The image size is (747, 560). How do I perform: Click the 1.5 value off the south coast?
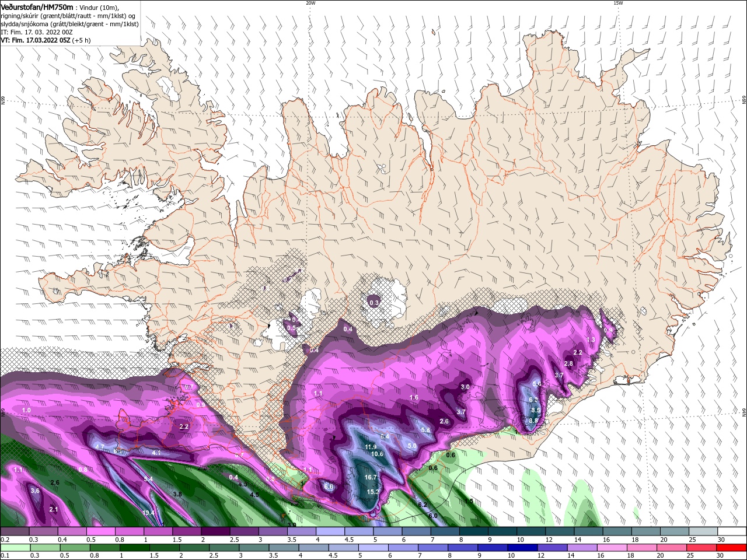pos(469,501)
